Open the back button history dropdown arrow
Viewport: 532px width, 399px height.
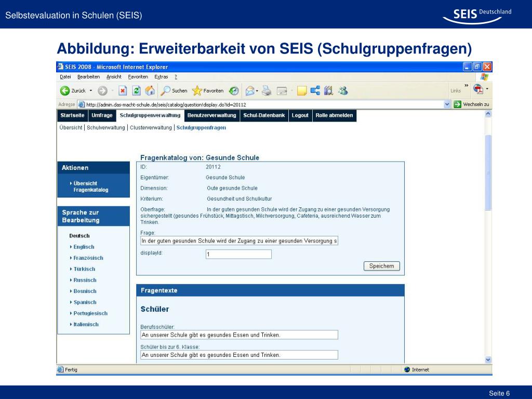coord(90,90)
